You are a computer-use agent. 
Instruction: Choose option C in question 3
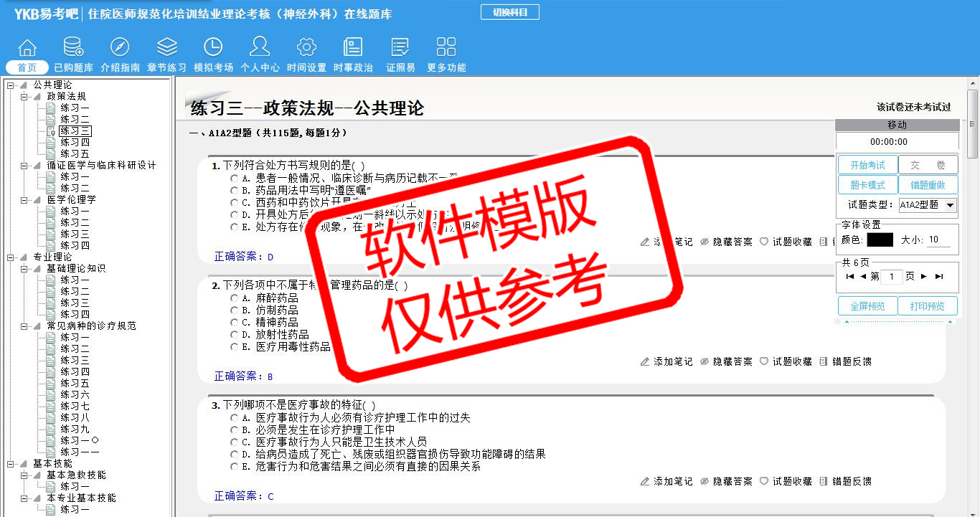point(234,442)
